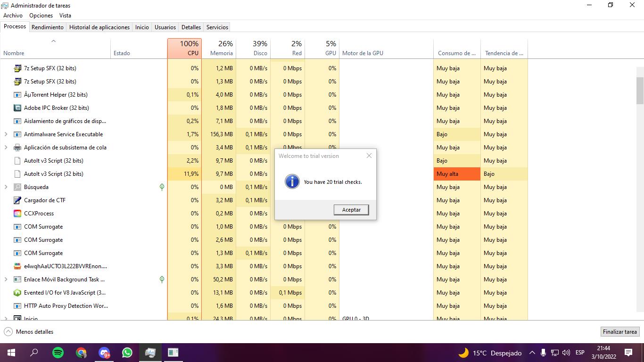Open Google Chrome from the taskbar
644x362 pixels.
tap(81, 353)
